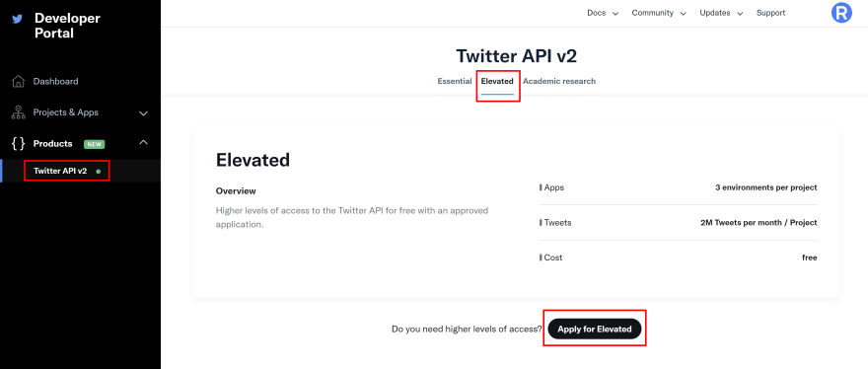
Task: Select Twitter API v2 sidebar item
Action: pyautogui.click(x=60, y=172)
